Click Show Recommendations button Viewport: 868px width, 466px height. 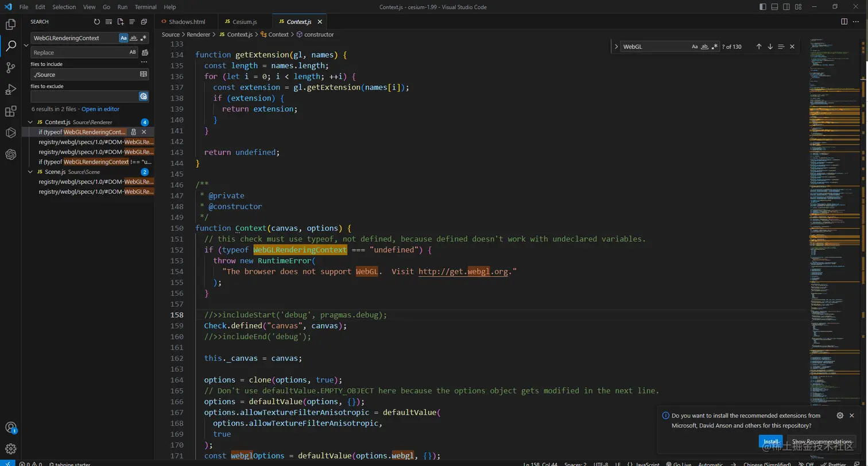(821, 442)
